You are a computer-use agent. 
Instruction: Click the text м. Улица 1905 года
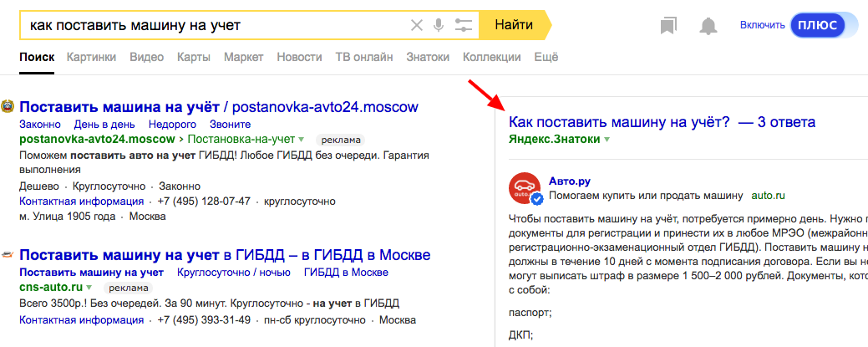68,216
